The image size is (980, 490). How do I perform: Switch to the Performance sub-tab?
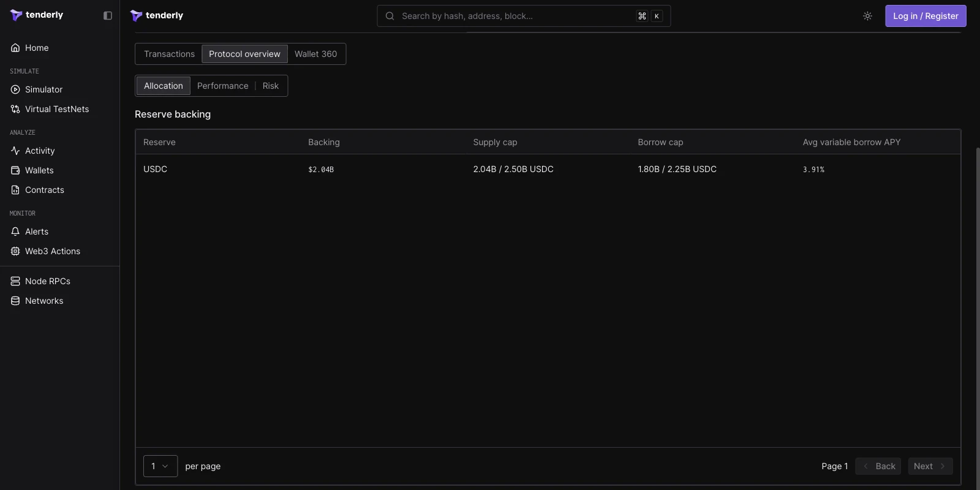click(x=223, y=86)
